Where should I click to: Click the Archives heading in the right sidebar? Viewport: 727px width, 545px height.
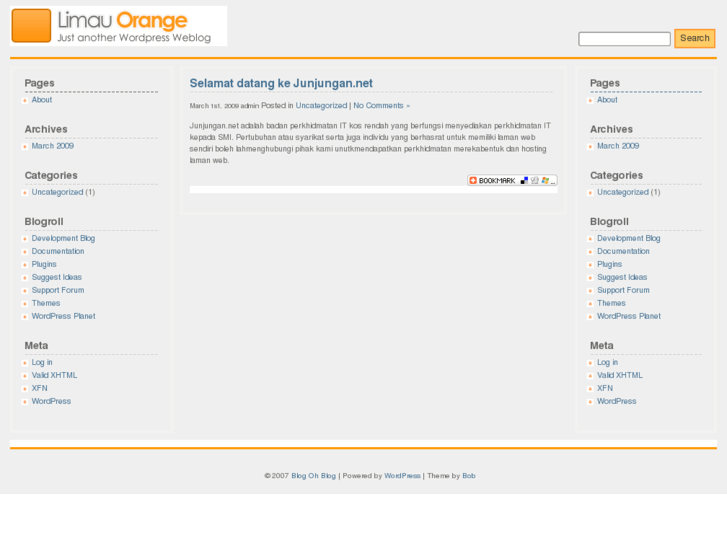pos(611,129)
